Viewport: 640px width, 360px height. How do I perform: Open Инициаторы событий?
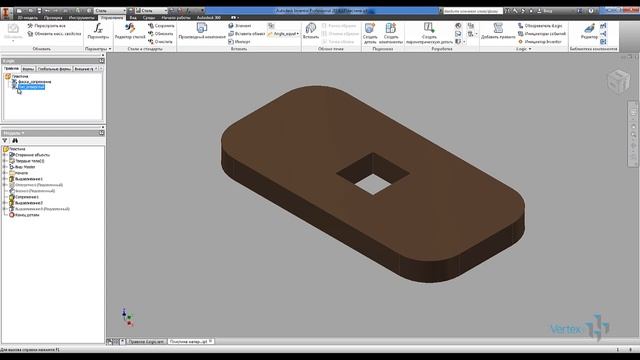[542, 34]
